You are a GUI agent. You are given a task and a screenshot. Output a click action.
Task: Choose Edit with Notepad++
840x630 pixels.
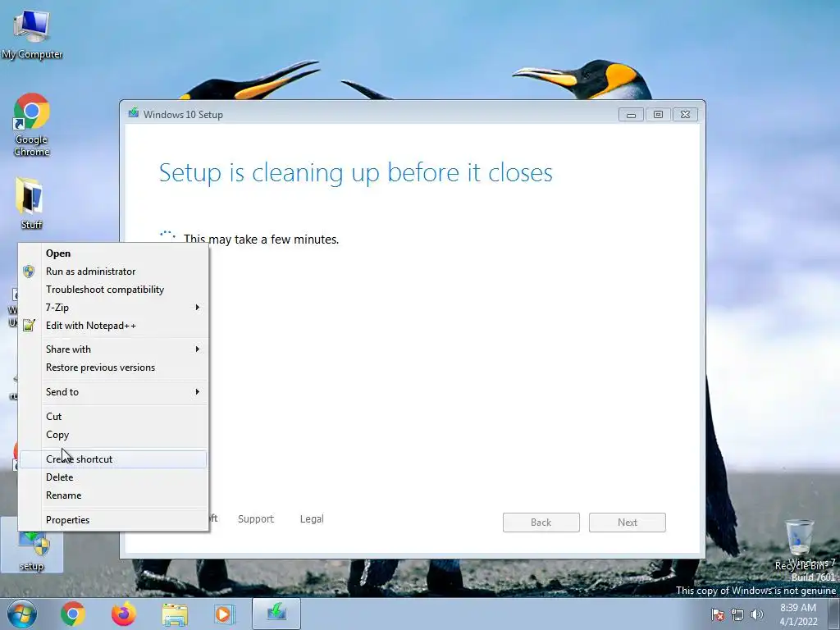coord(112,325)
